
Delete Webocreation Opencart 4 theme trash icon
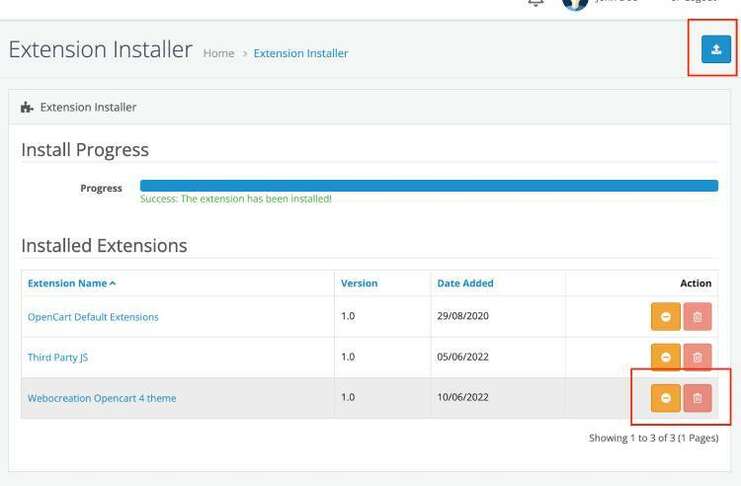(x=697, y=398)
